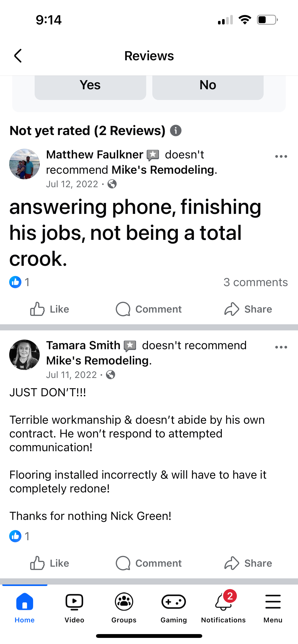The width and height of the screenshot is (298, 644).
Task: Open Matthew Faulkner's profile picture
Action: tap(24, 164)
